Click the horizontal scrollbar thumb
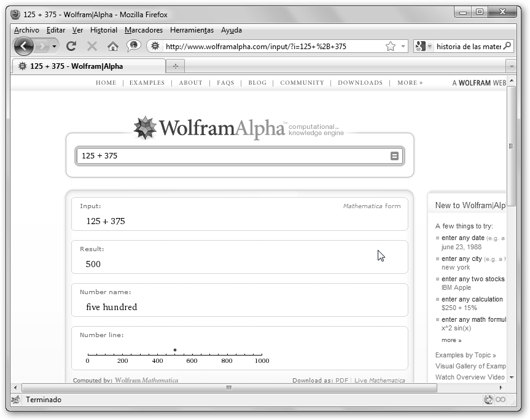This screenshot has width=530, height=420. [x=229, y=387]
